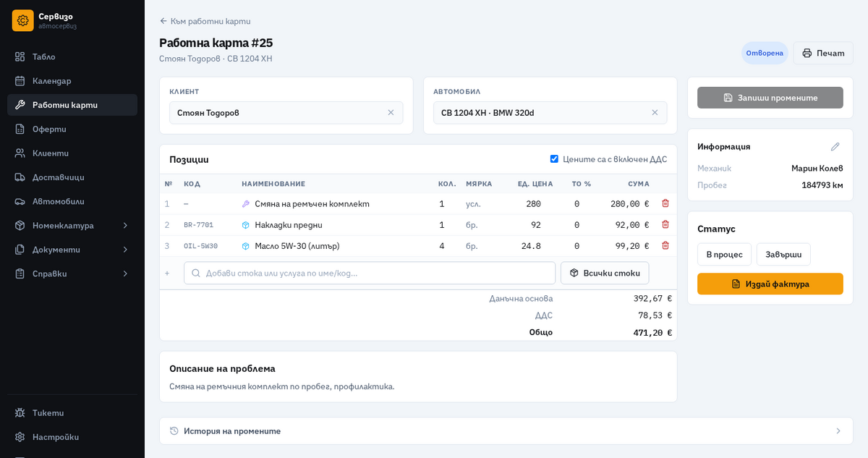868x458 pixels.
Task: Set status to В процес
Action: tap(724, 254)
